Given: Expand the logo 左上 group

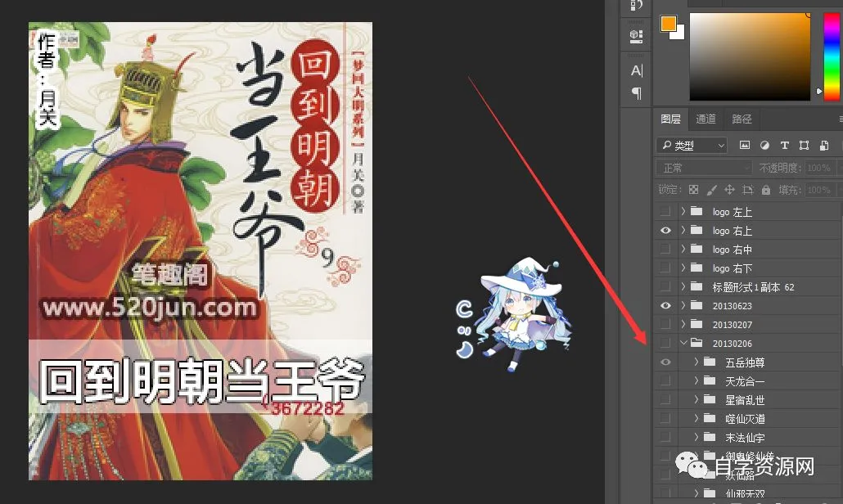Looking at the screenshot, I should [x=683, y=211].
